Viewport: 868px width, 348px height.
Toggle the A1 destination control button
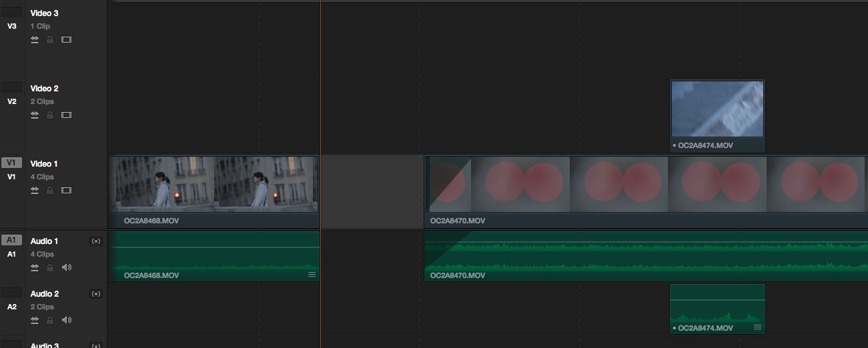[11, 240]
